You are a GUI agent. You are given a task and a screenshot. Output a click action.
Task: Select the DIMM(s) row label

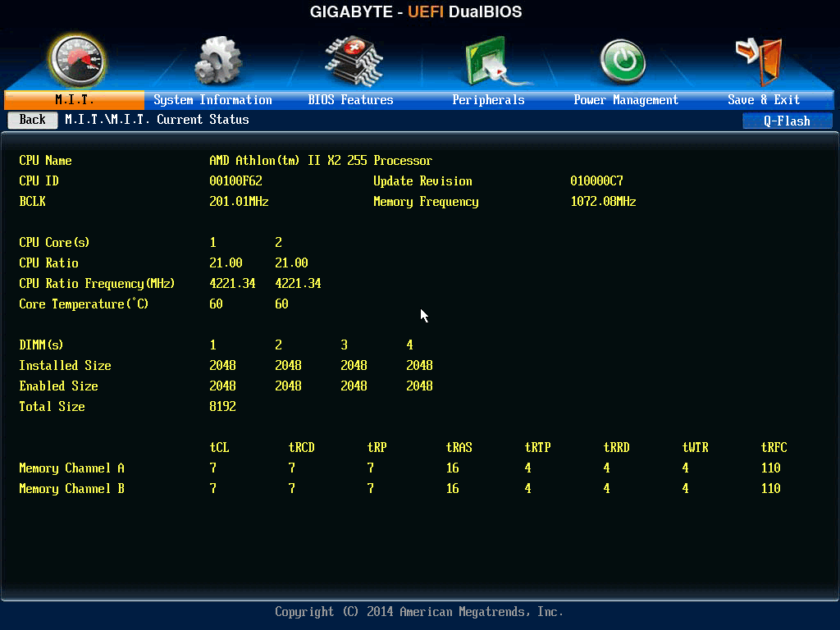[x=41, y=345]
